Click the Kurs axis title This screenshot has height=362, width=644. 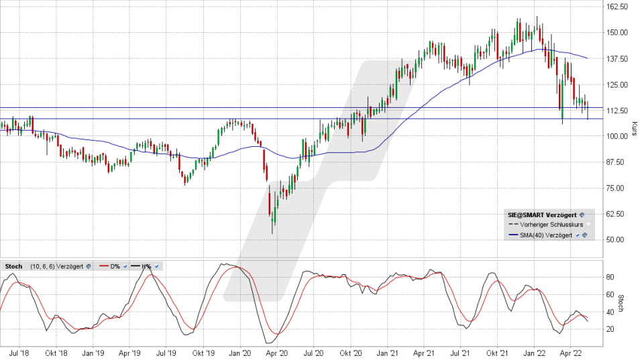(635, 129)
